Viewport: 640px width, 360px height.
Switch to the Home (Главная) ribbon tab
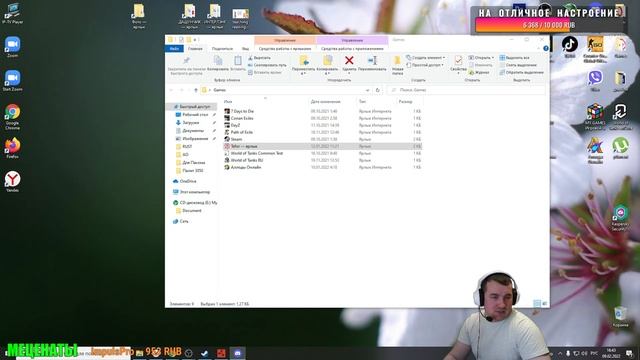[x=195, y=49]
